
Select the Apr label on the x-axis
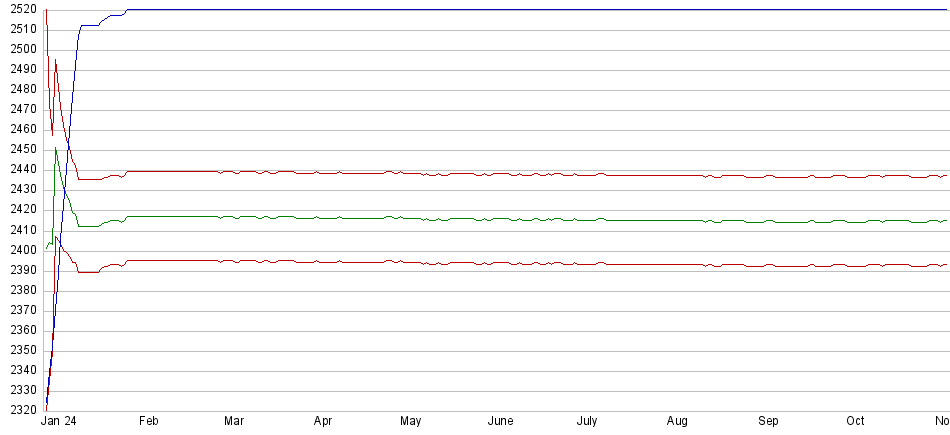pos(323,422)
